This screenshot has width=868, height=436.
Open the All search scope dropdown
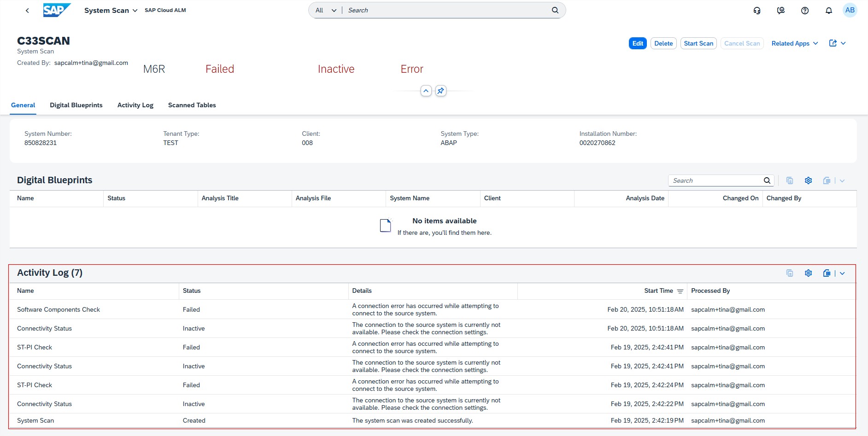click(x=326, y=10)
